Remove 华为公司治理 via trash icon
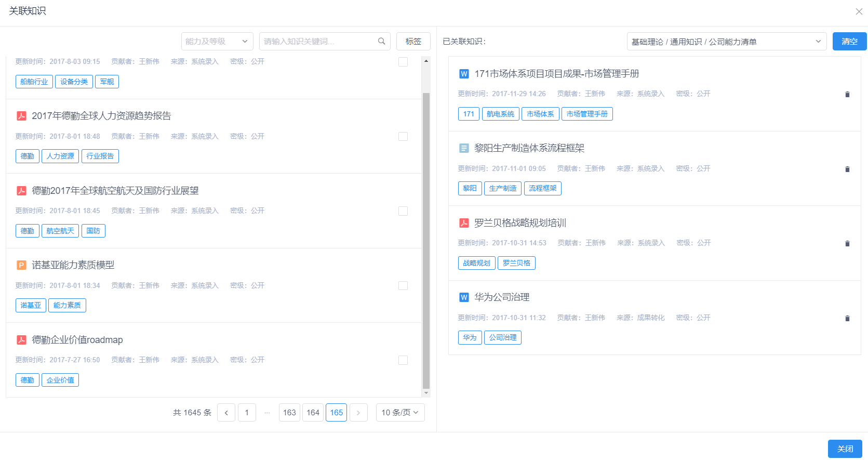868x460 pixels. tap(847, 318)
